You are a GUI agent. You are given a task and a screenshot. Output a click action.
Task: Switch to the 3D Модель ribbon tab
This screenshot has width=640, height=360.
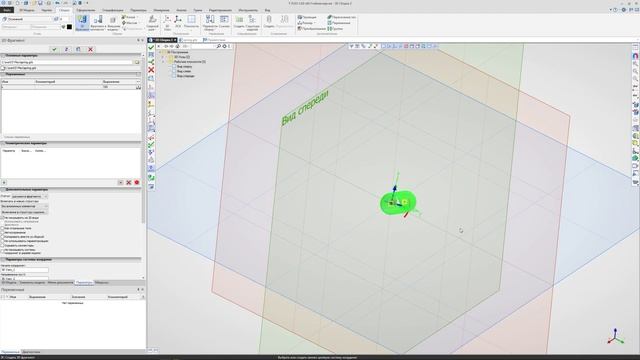pyautogui.click(x=27, y=10)
